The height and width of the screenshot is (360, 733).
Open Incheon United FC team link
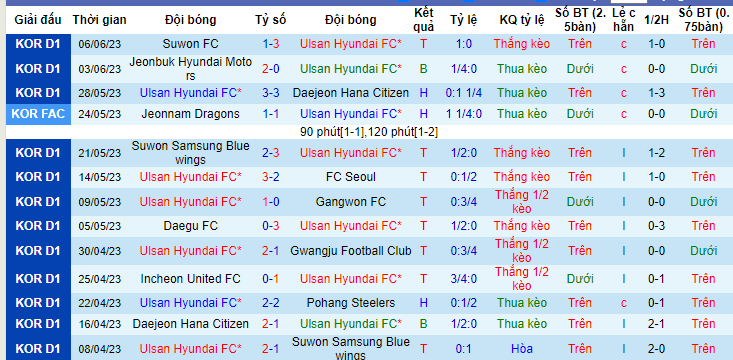tap(190, 279)
